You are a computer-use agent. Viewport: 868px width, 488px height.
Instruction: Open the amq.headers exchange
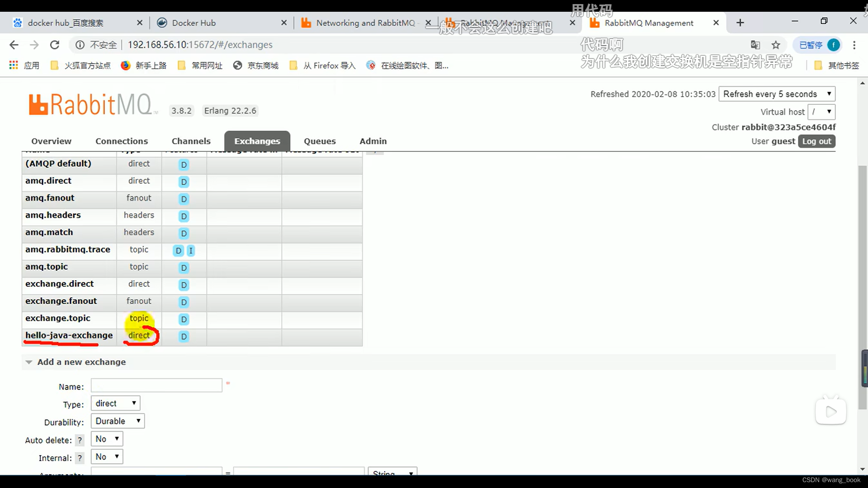pos(53,215)
